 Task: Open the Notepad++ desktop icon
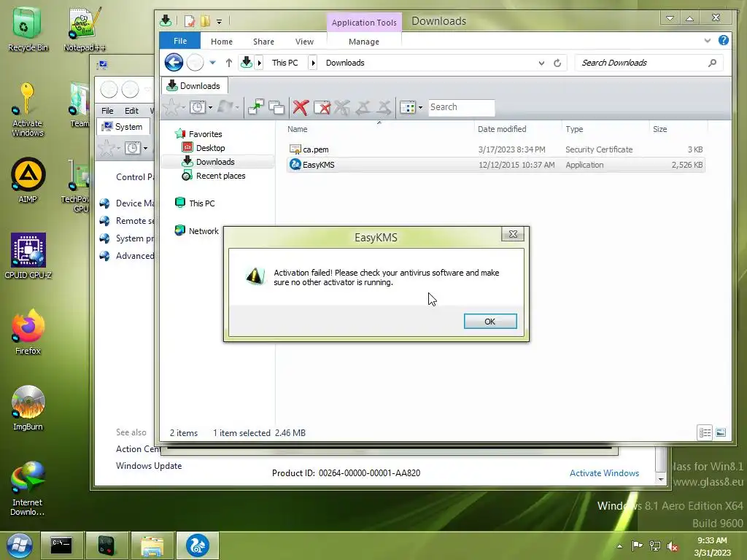click(85, 29)
